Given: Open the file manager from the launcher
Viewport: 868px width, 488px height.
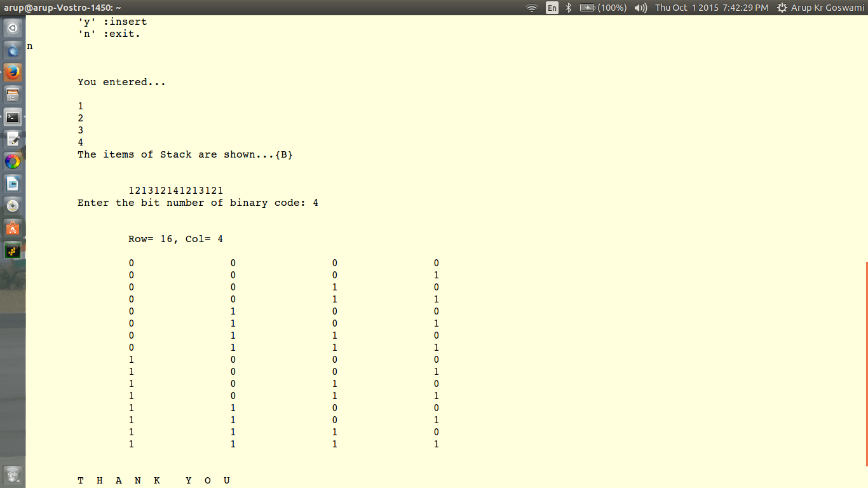Looking at the screenshot, I should (x=13, y=94).
